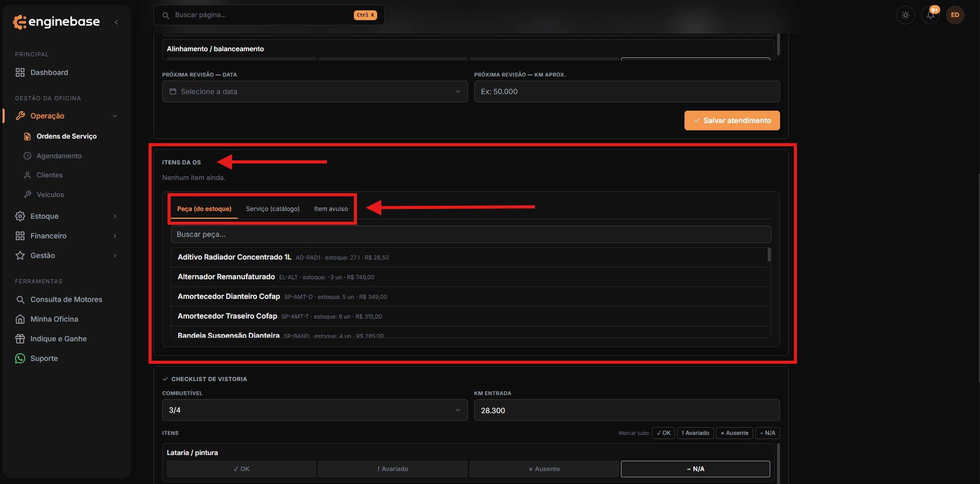Open notifications bell
The height and width of the screenshot is (484, 980).
[x=930, y=15]
